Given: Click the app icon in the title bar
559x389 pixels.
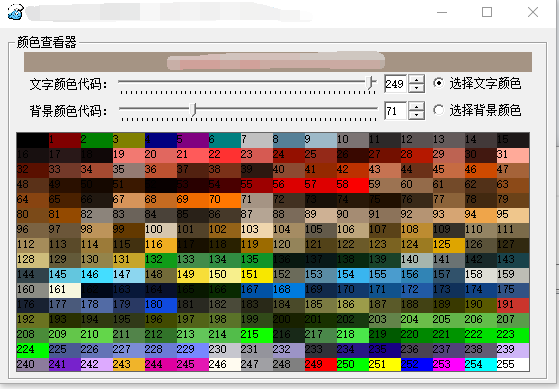Looking at the screenshot, I should pos(16,12).
